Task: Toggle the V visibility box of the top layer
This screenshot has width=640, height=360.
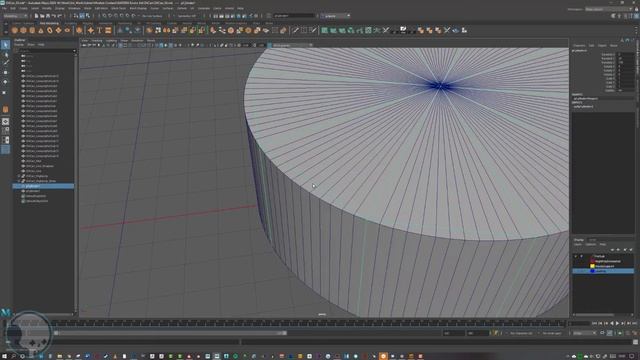Action: pos(576,256)
